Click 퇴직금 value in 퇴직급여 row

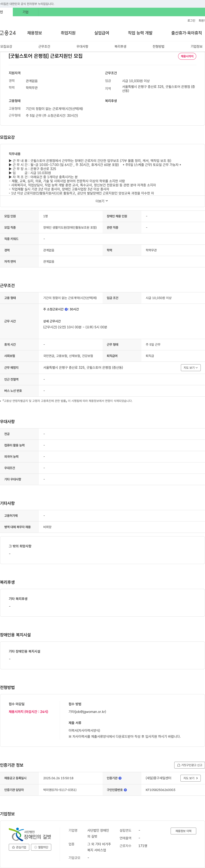(150, 356)
